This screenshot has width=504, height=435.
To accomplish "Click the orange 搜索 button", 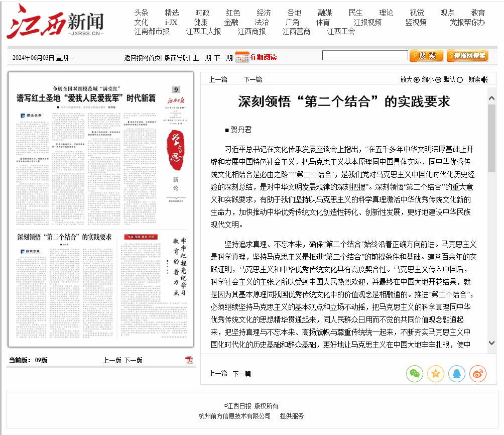I will [426, 56].
